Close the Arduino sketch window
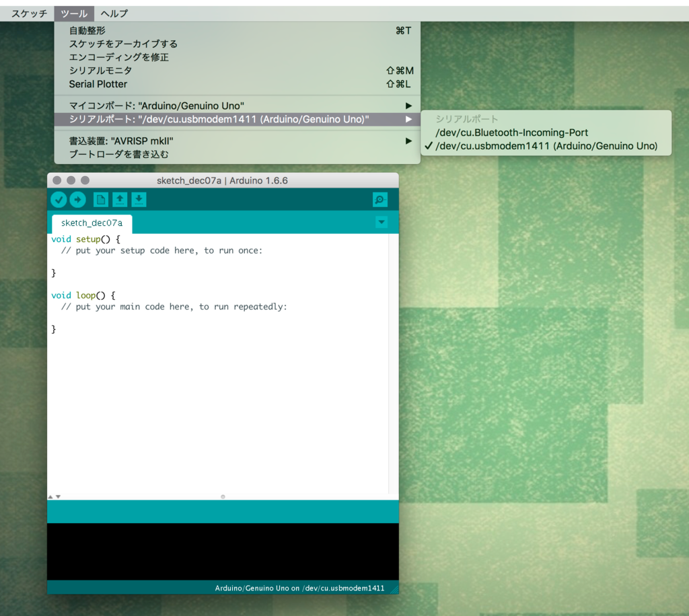The image size is (689, 616). 57,180
